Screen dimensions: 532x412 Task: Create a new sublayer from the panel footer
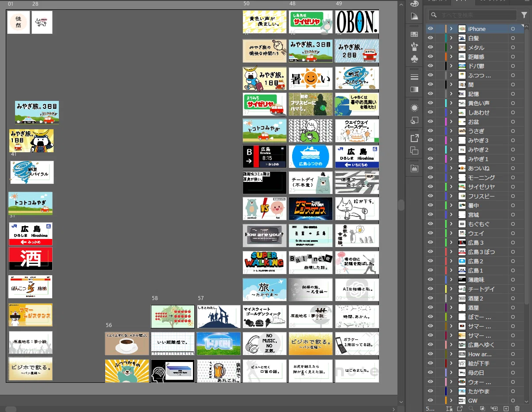pos(494,408)
